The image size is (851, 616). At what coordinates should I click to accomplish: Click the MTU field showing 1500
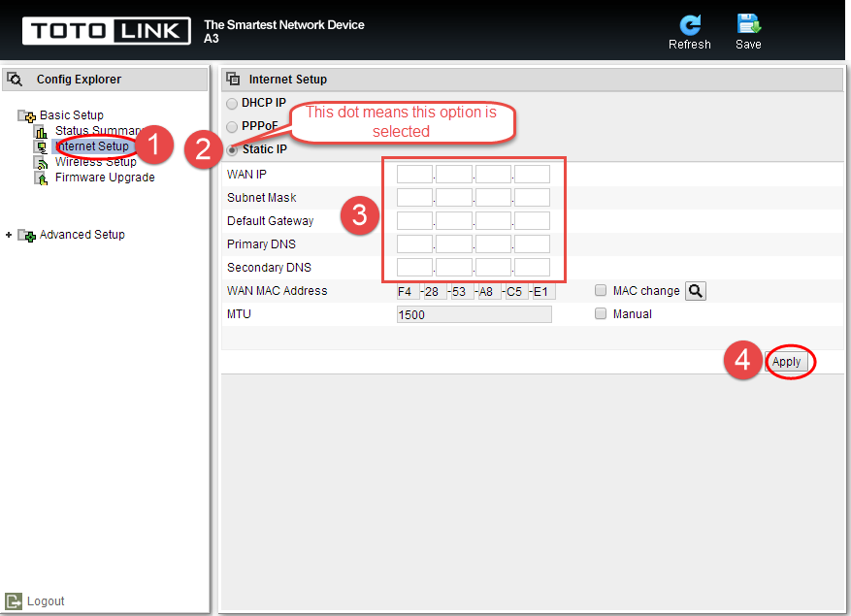(475, 314)
